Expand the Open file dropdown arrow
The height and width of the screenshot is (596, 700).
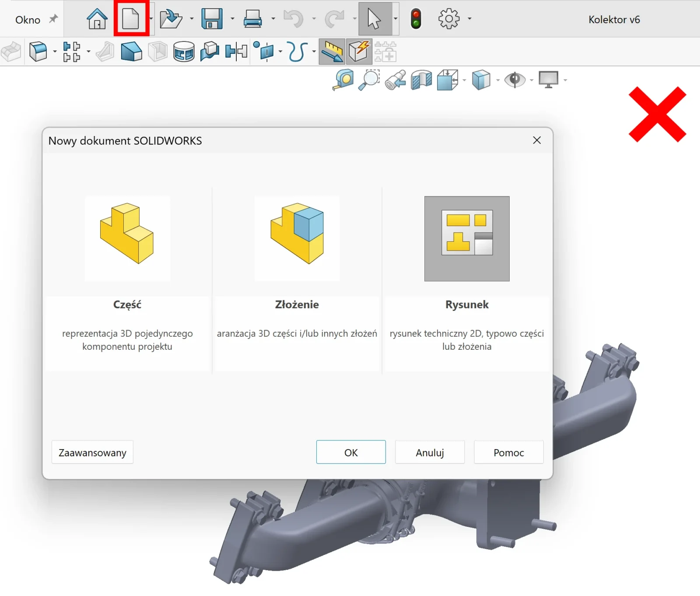point(192,19)
